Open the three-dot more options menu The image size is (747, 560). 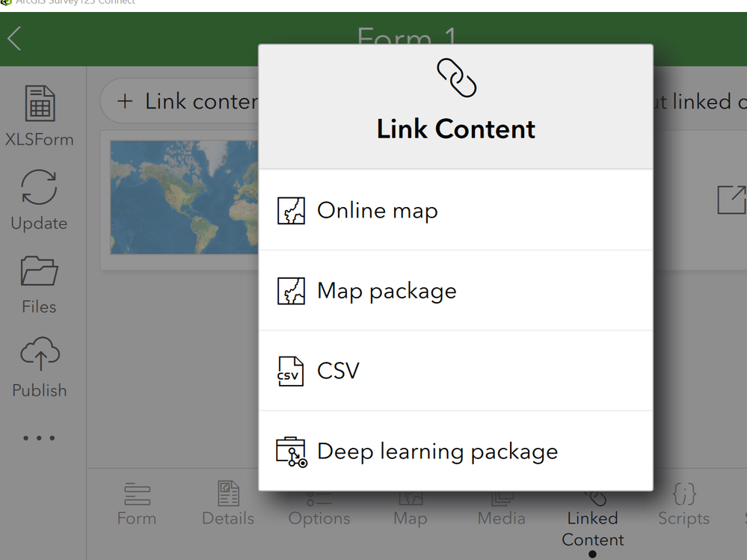39,437
